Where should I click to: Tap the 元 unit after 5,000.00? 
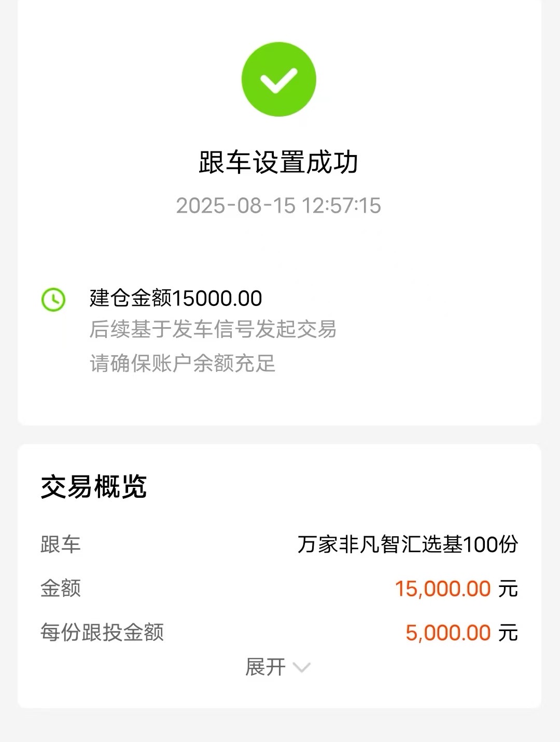(x=508, y=634)
